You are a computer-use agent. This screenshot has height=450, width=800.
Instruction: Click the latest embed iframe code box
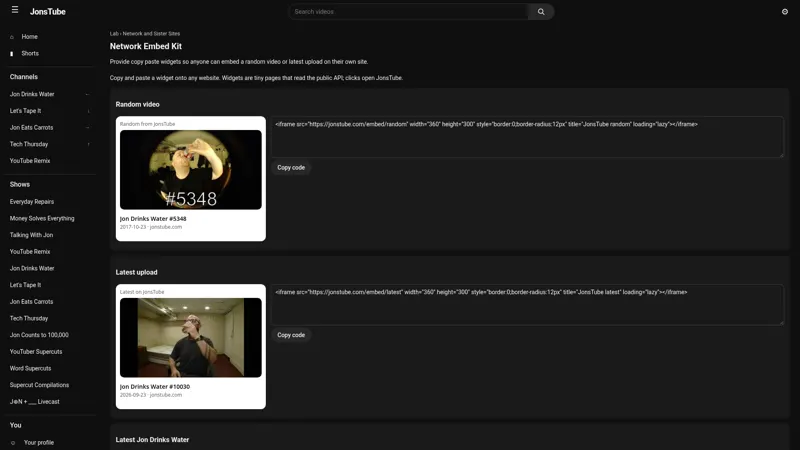tap(527, 305)
